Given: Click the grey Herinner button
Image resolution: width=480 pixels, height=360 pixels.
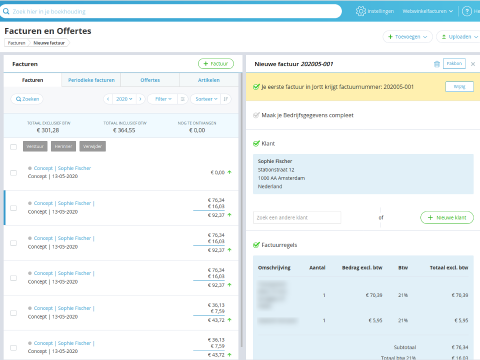Looking at the screenshot, I should click(x=63, y=146).
